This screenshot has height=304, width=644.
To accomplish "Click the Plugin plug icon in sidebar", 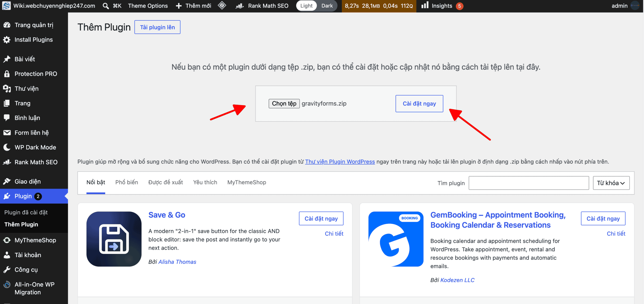I will (7, 196).
